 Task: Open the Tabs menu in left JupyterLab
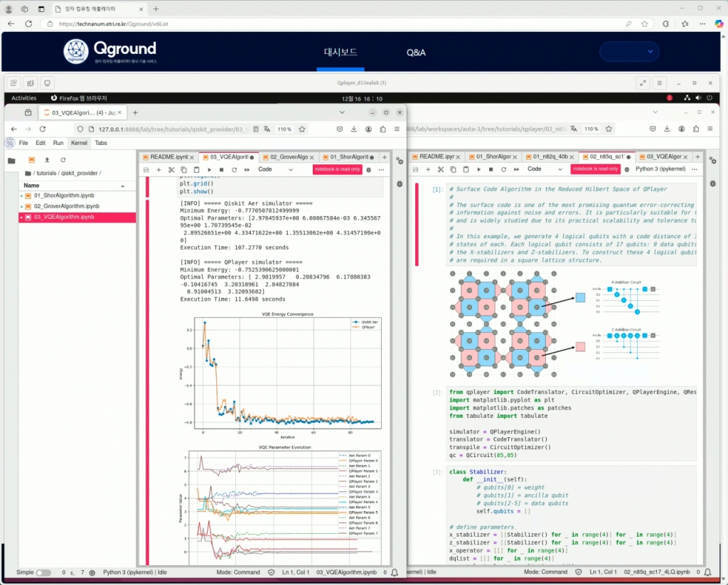click(101, 143)
